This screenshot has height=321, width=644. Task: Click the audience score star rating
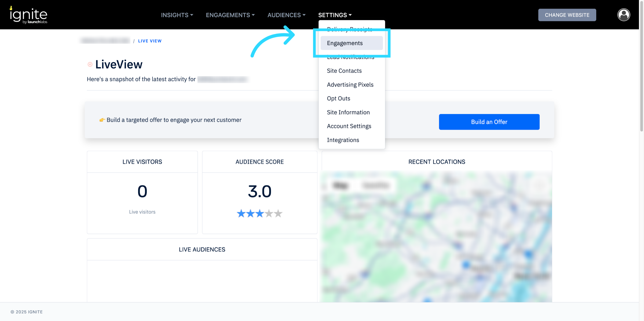coord(259,213)
